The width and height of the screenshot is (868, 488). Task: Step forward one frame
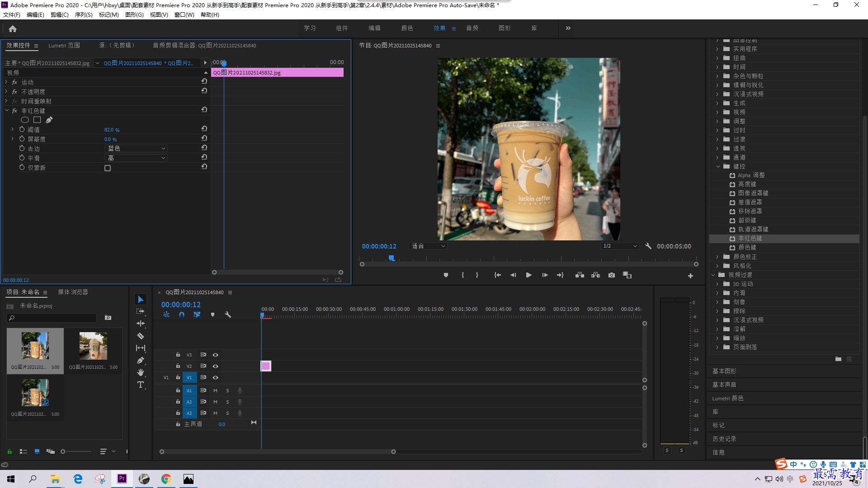(x=545, y=275)
